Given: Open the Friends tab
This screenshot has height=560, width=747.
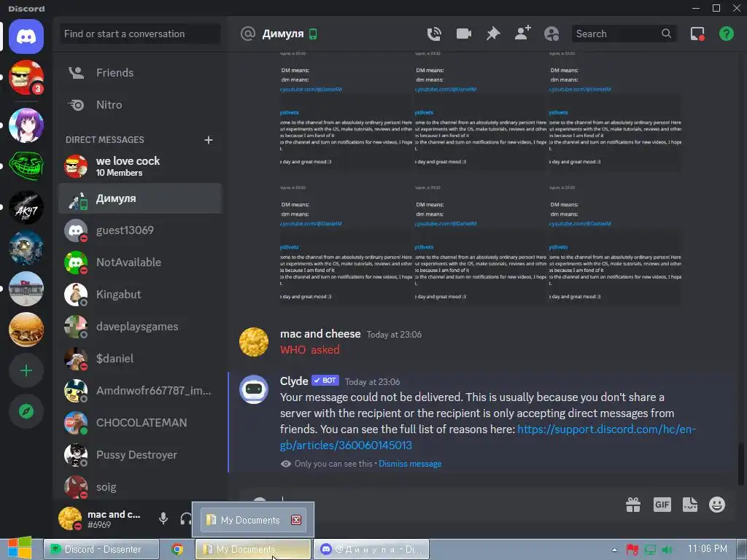Looking at the screenshot, I should (140, 73).
